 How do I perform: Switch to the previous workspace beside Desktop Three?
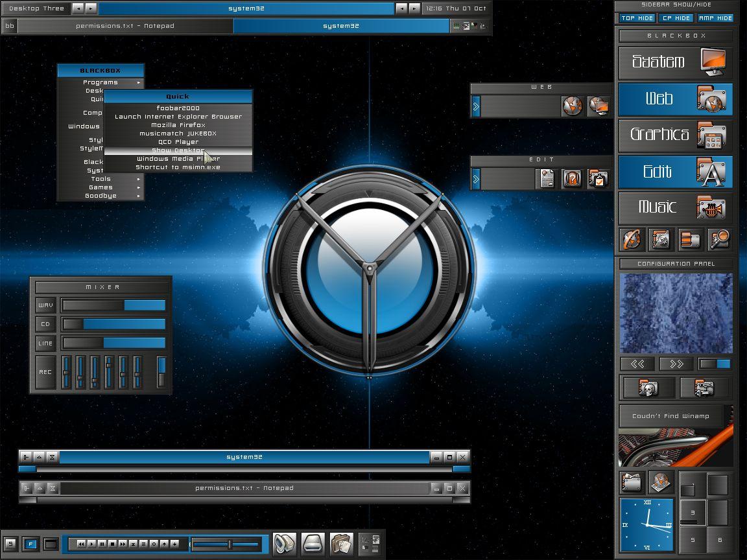tap(78, 8)
